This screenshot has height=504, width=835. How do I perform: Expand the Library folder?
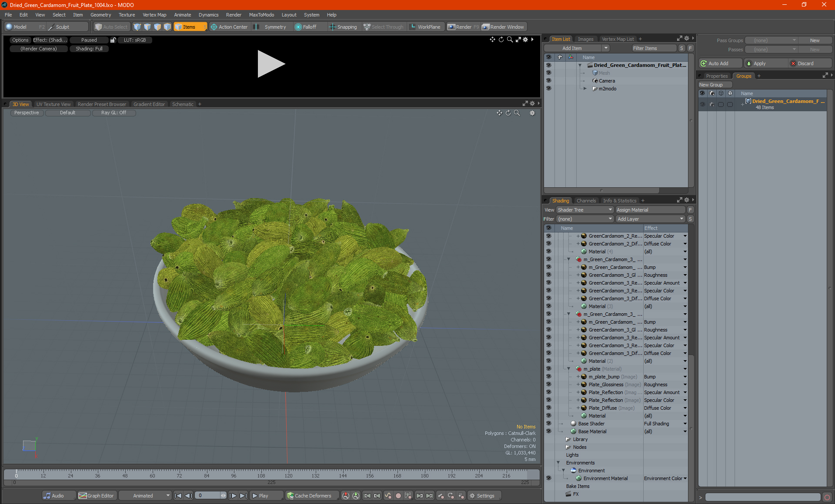click(568, 439)
